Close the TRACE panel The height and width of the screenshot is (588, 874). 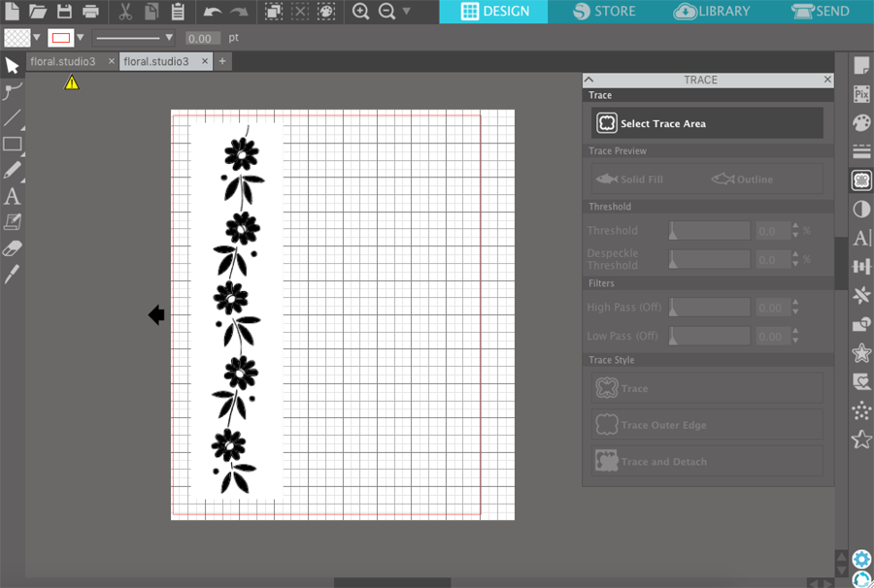tap(827, 80)
